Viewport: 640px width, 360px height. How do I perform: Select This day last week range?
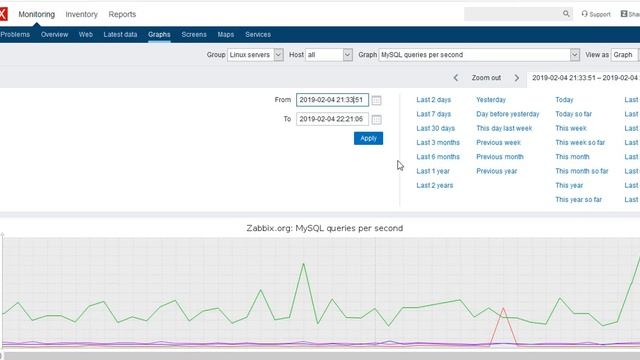[504, 128]
